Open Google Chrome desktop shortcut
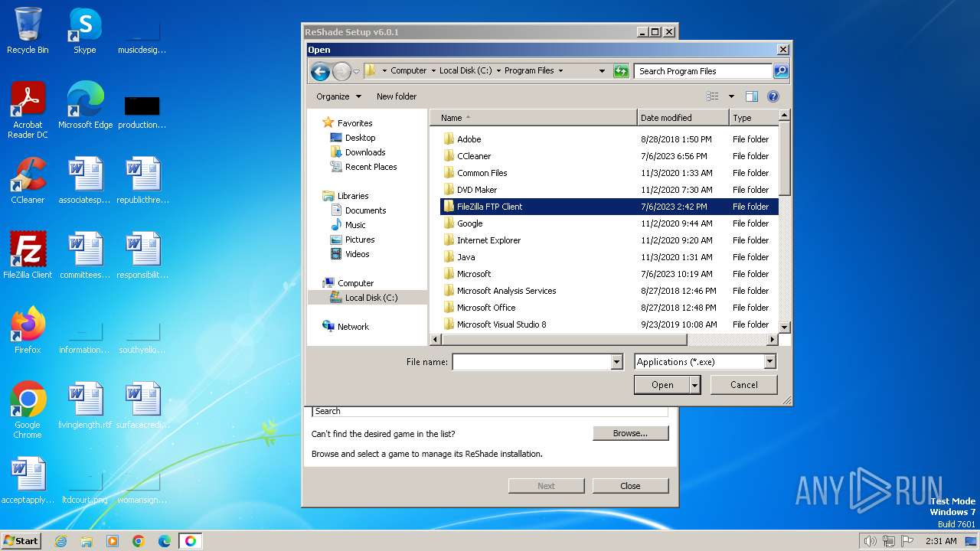Image resolution: width=980 pixels, height=551 pixels. point(28,410)
